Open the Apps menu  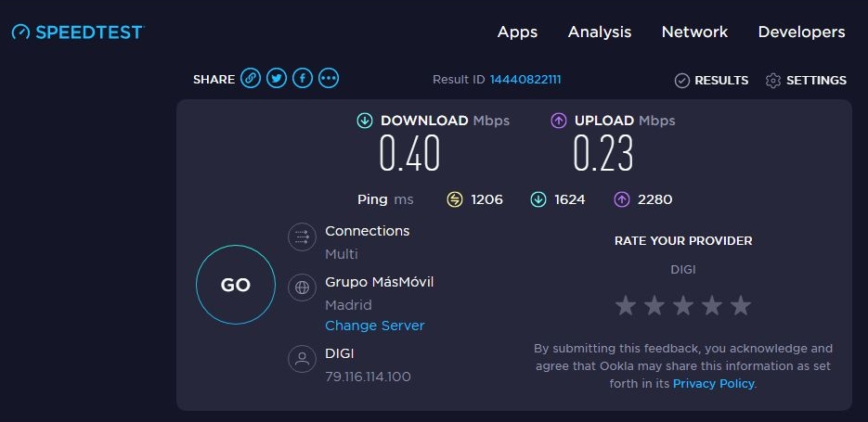(x=517, y=32)
